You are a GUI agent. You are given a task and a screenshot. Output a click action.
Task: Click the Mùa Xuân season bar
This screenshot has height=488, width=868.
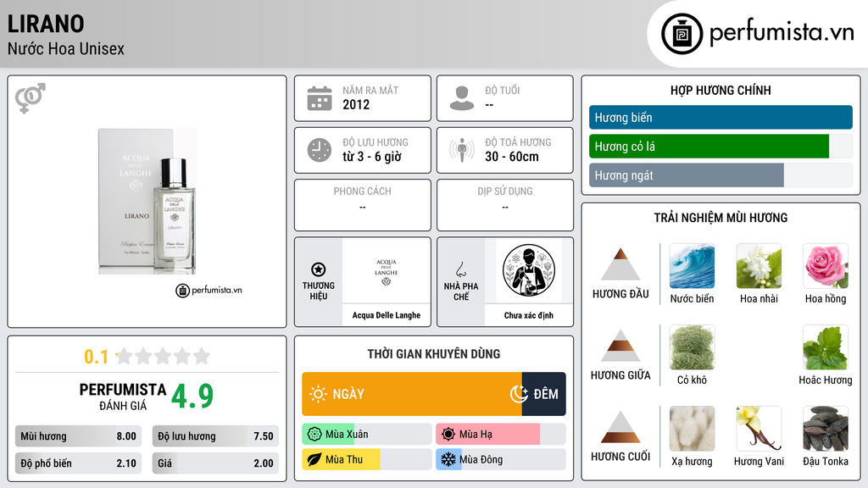coord(367,435)
